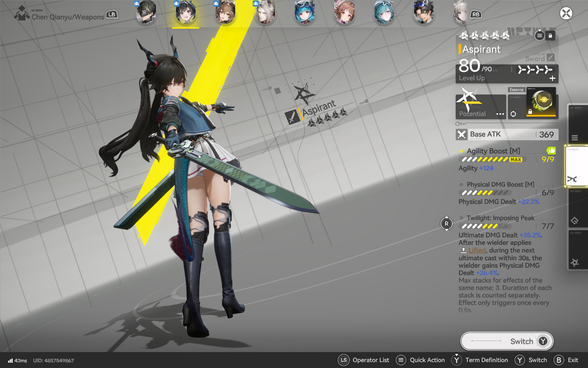
Task: Open the selected weapon side tab
Action: (x=576, y=166)
